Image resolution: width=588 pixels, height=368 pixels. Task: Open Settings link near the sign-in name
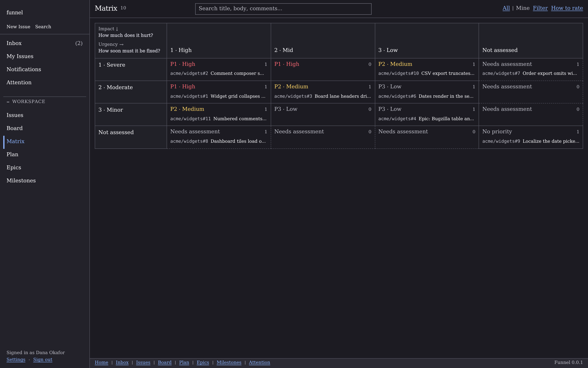tap(16, 359)
